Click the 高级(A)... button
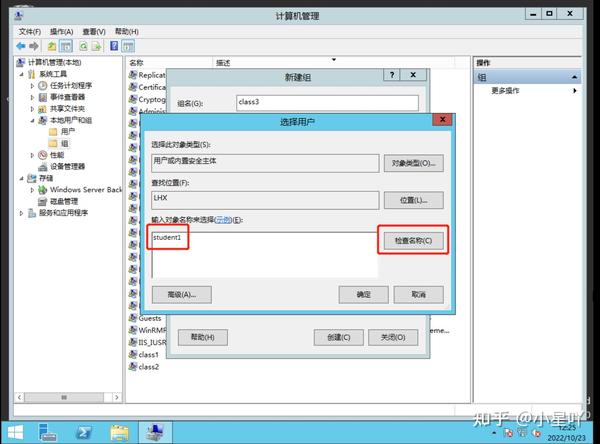This screenshot has height=444, width=600. 182,295
